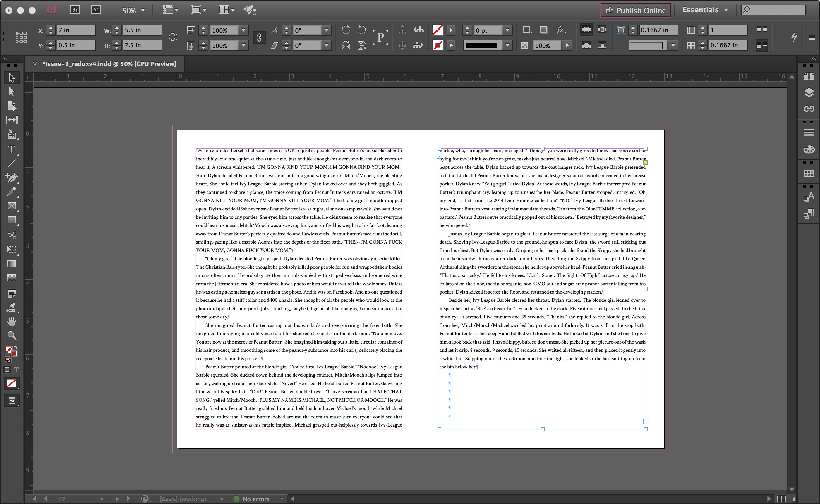
Task: Switch to Issue-1_reduxv4.indd document tab
Action: [109, 64]
